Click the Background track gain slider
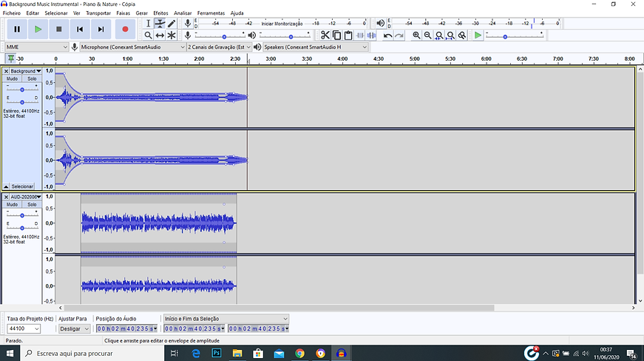This screenshot has height=361, width=644. pyautogui.click(x=22, y=89)
